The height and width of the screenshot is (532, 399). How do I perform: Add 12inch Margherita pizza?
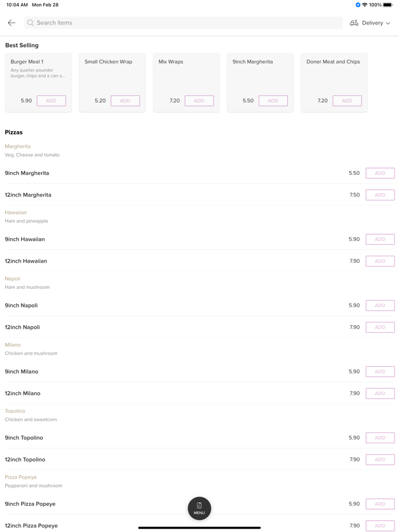[x=380, y=195]
